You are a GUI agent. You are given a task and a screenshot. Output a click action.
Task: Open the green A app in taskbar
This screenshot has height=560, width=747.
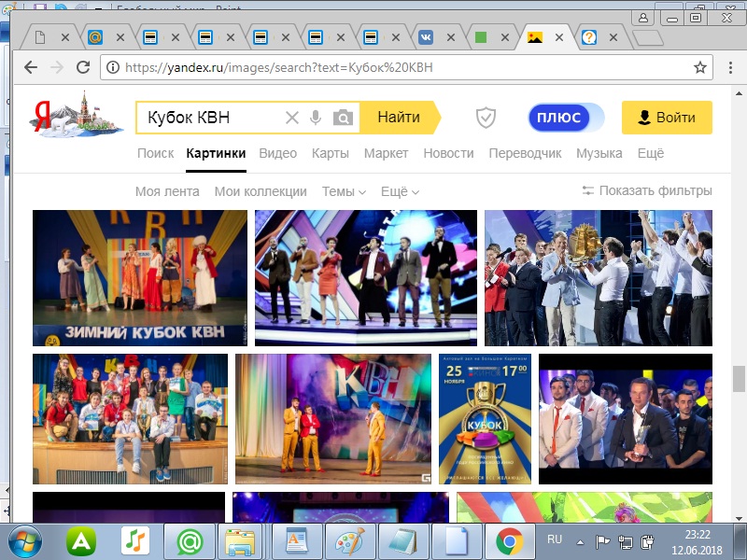(81, 541)
